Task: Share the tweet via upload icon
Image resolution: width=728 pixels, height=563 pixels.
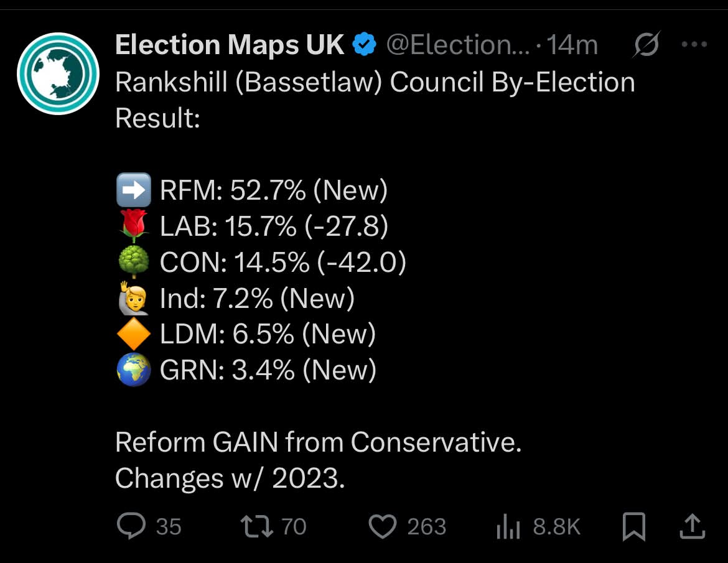Action: tap(693, 526)
